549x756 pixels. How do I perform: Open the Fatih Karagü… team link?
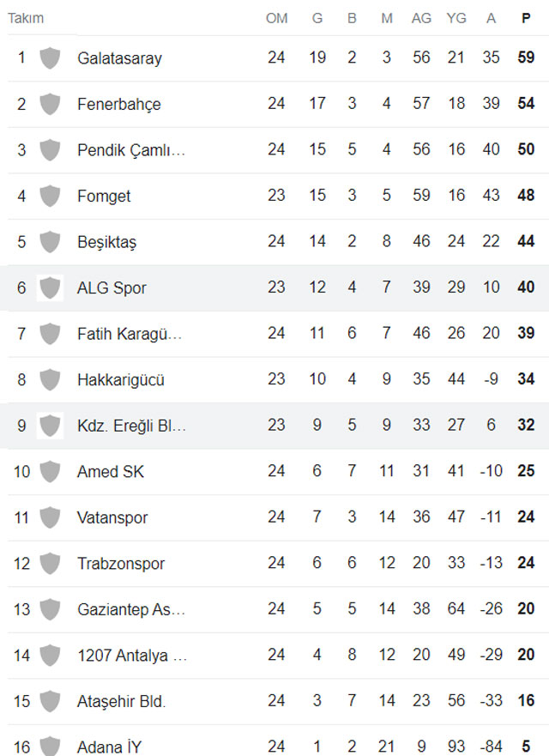pos(130,334)
